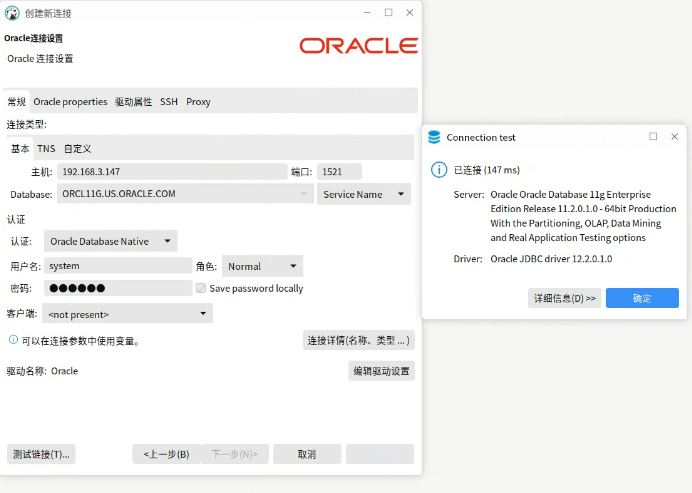Click the port field 1521

coord(339,172)
